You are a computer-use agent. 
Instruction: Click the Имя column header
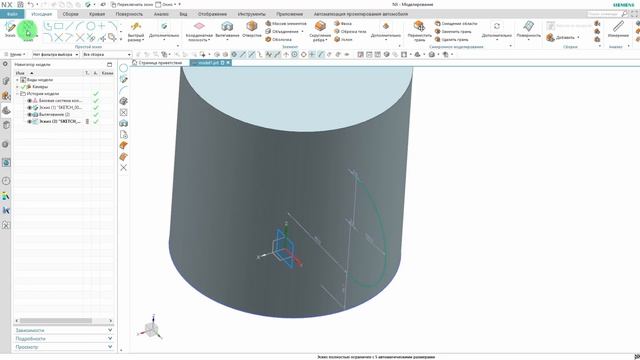pos(20,73)
